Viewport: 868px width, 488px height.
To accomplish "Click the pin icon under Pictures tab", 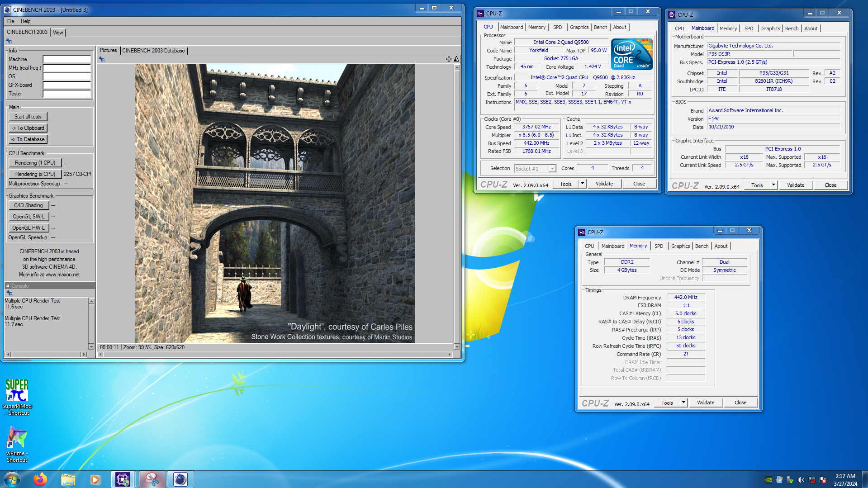I will pos(102,59).
